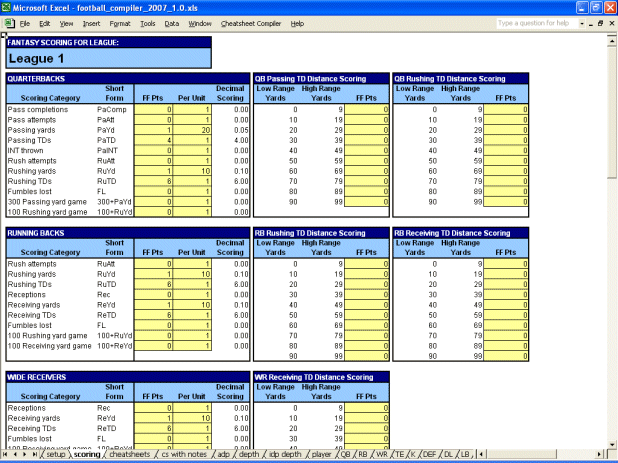Select Per Unit cell for QB Passing yards
This screenshot has height=463, width=618.
point(192,130)
